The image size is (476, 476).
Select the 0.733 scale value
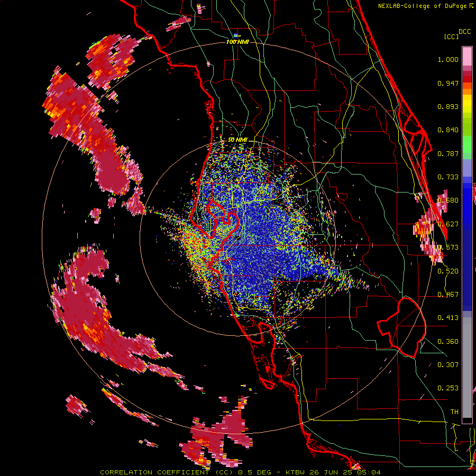point(448,177)
